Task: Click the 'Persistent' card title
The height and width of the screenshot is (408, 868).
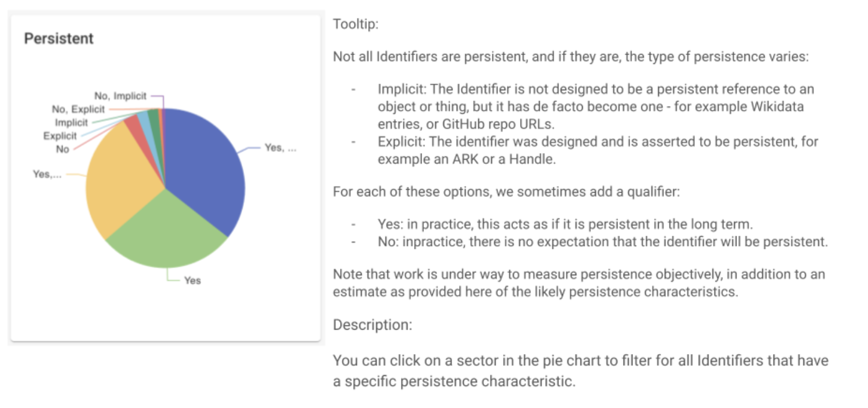Action: 59,39
